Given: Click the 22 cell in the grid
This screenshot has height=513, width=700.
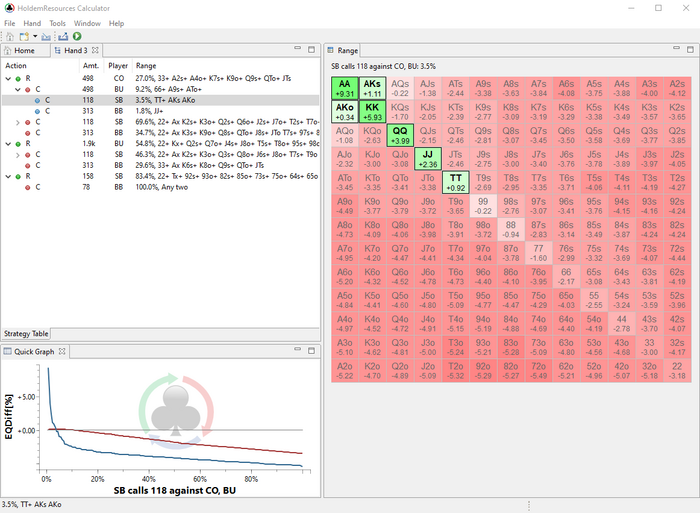Looking at the screenshot, I should [677, 371].
